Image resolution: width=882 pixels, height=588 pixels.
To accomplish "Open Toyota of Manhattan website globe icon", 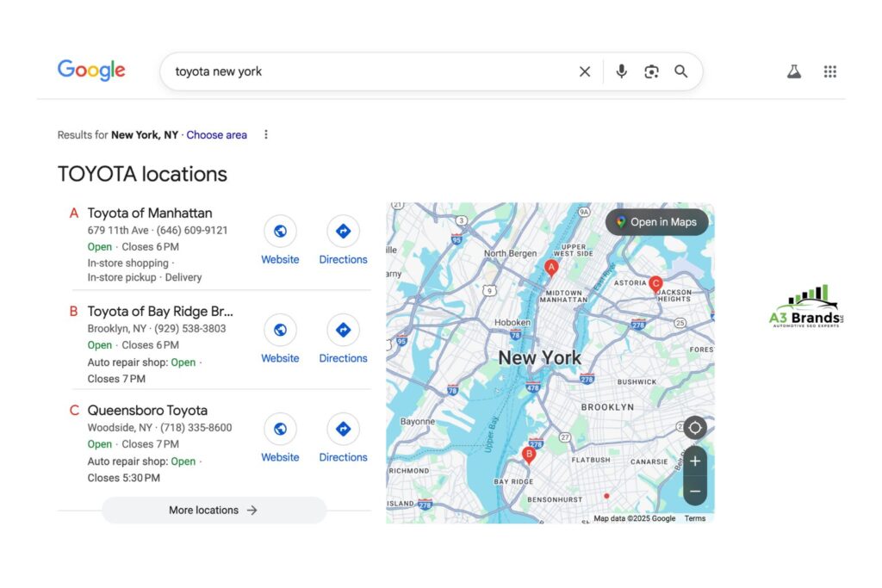I will tap(280, 231).
